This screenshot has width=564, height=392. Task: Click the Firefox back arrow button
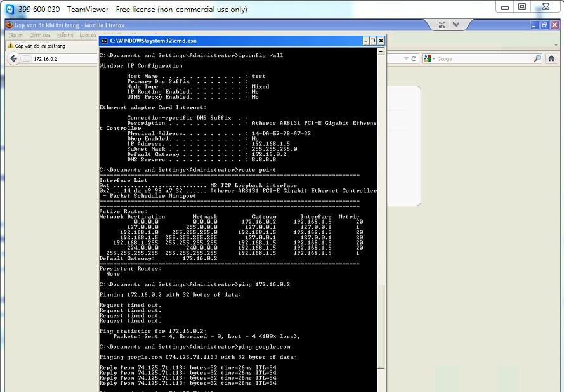[14, 58]
